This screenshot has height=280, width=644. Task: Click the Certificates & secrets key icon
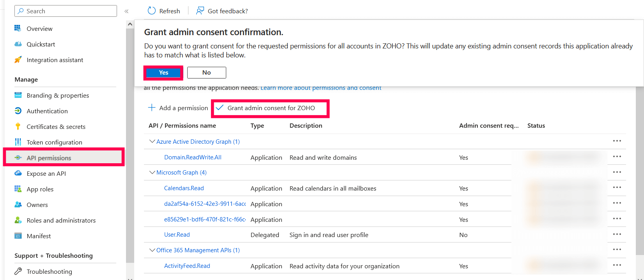(18, 127)
